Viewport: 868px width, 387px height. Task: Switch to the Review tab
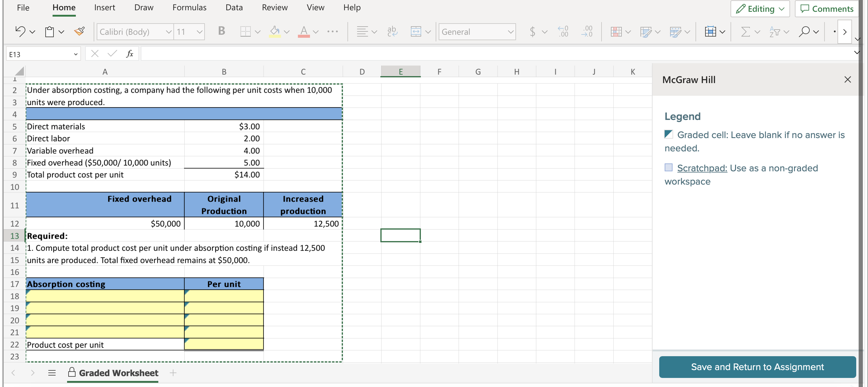tap(275, 8)
